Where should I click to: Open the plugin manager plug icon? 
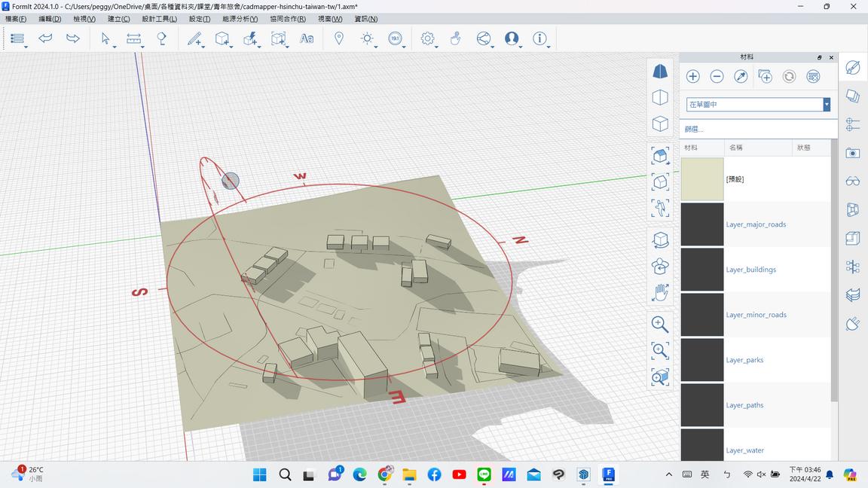click(x=853, y=324)
